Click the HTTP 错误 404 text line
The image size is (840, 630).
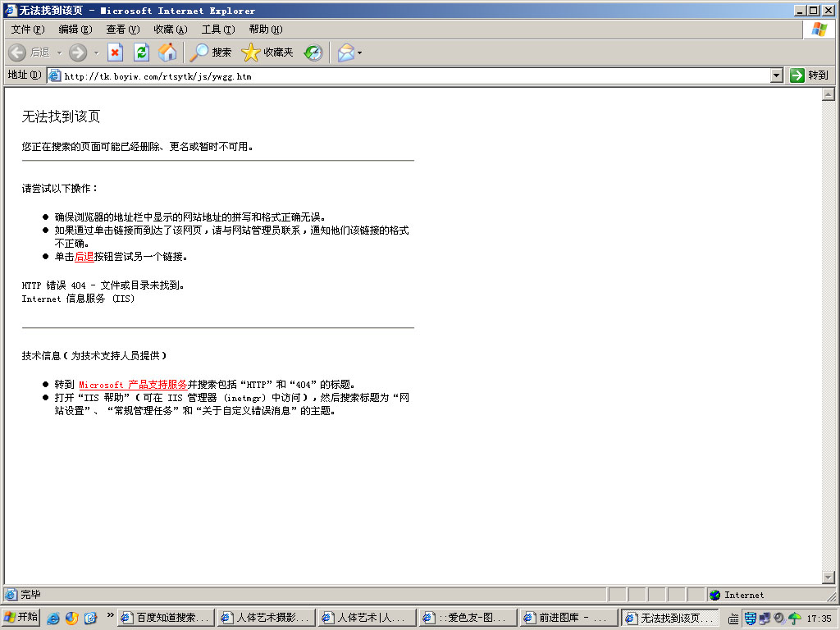[x=103, y=285]
